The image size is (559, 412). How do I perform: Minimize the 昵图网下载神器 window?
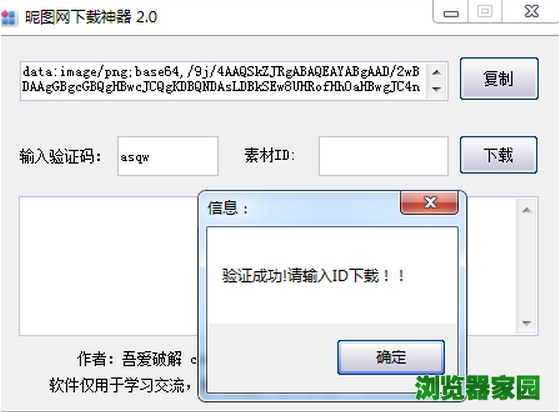point(451,12)
